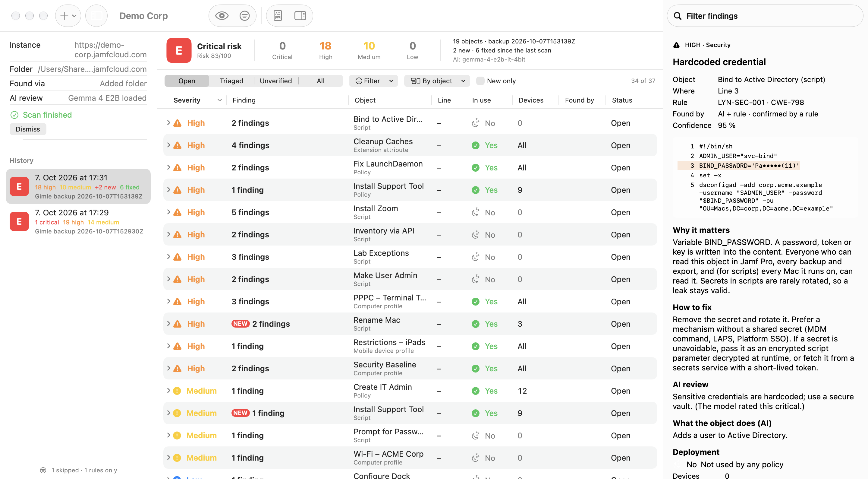Click the E badge of the 17:29 scan

19,221
